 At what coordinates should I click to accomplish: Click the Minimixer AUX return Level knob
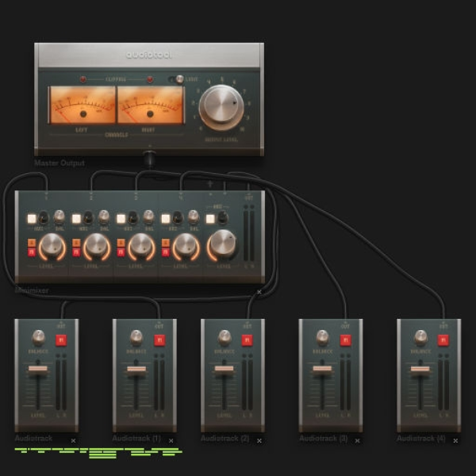[223, 244]
